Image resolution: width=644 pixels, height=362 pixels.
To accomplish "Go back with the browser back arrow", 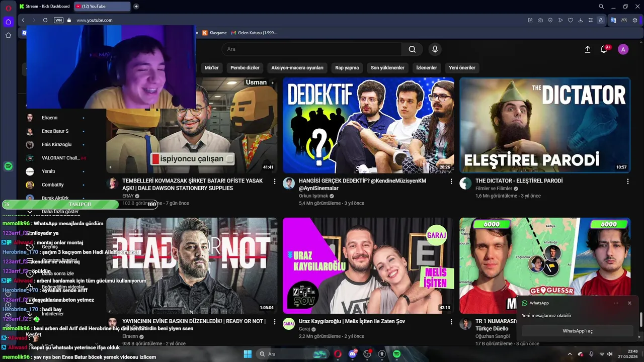I will pyautogui.click(x=23, y=20).
